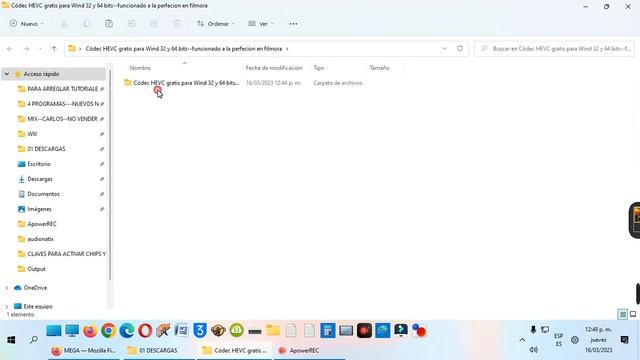640x360 pixels.
Task: Click the Rename icon in toolbar
Action: (x=131, y=24)
